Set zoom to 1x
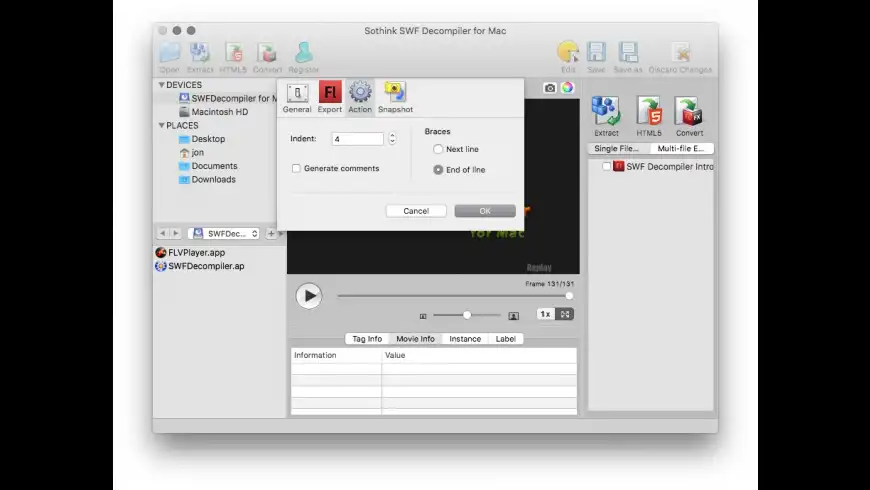 545,314
